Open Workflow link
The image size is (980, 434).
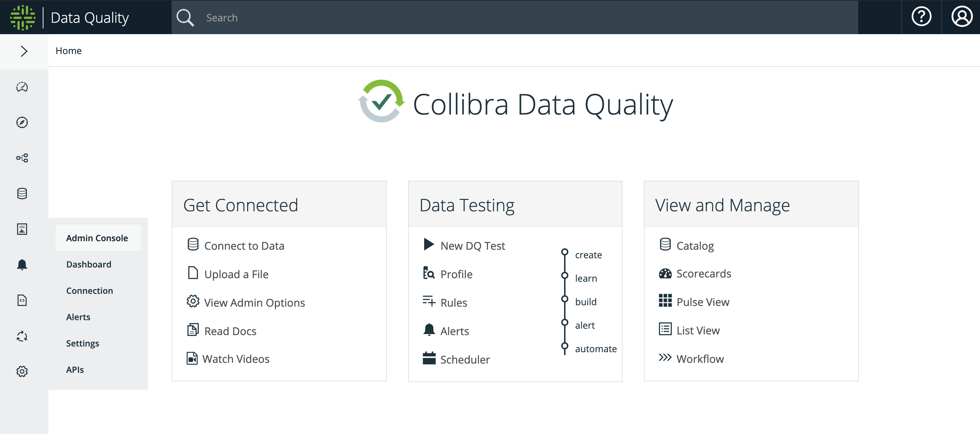click(x=700, y=359)
